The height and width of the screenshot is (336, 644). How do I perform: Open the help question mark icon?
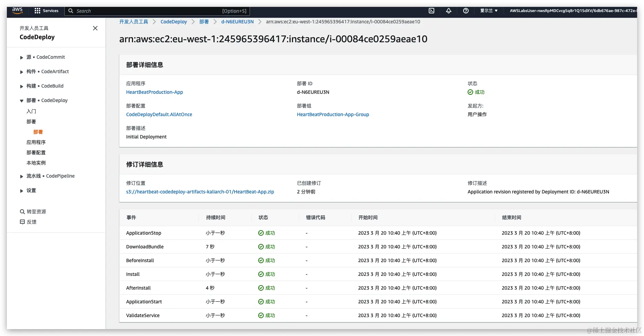coord(466,11)
